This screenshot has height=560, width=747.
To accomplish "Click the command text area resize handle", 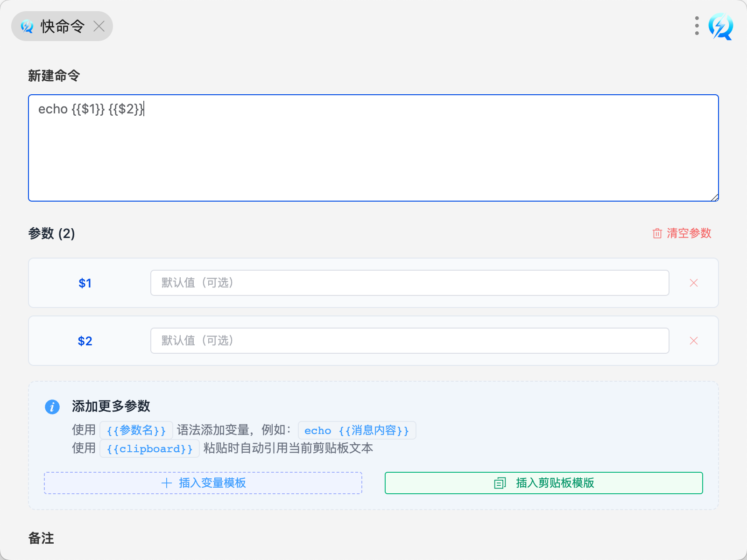I will tap(714, 197).
